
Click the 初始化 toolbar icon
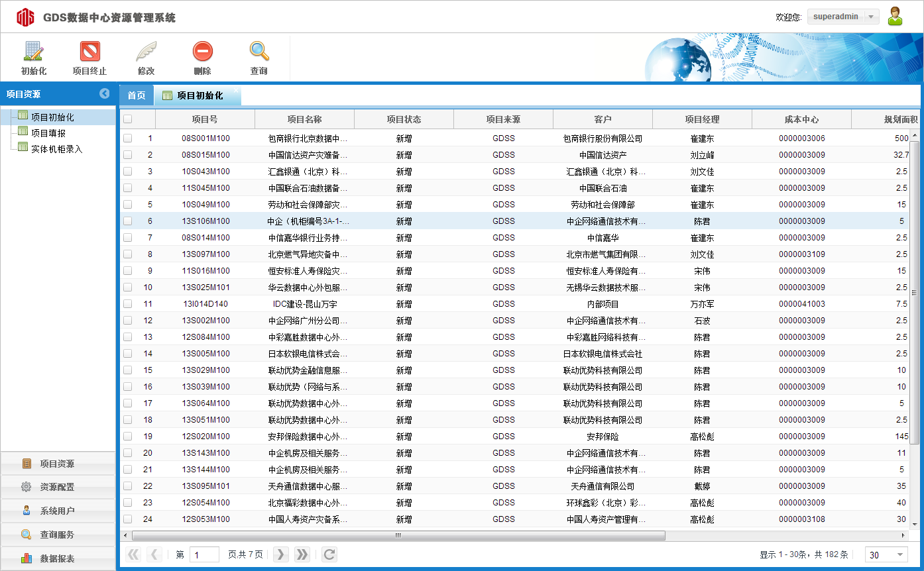coord(34,52)
